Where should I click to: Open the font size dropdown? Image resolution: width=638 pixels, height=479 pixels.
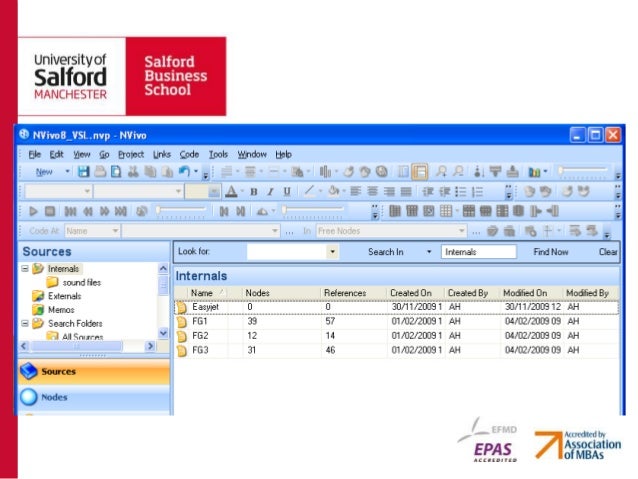click(x=214, y=191)
